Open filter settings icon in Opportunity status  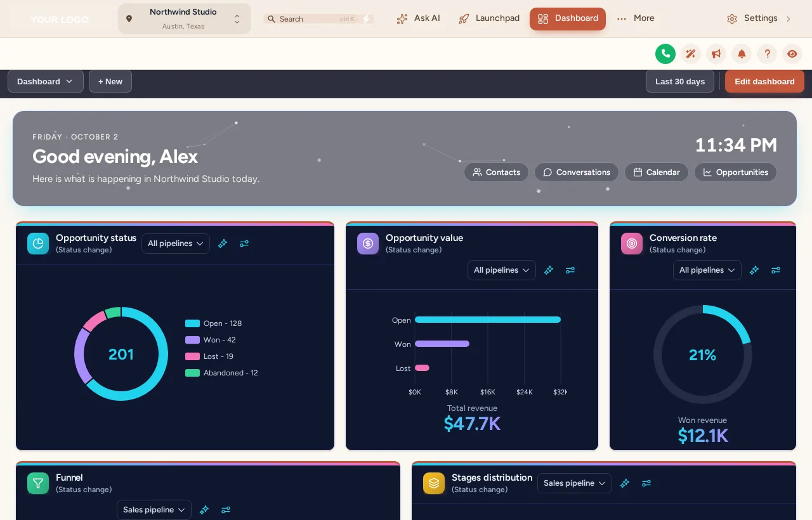(244, 244)
